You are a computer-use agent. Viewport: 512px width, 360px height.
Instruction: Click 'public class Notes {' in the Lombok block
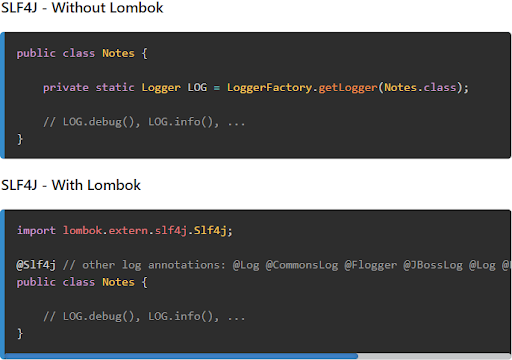(82, 282)
